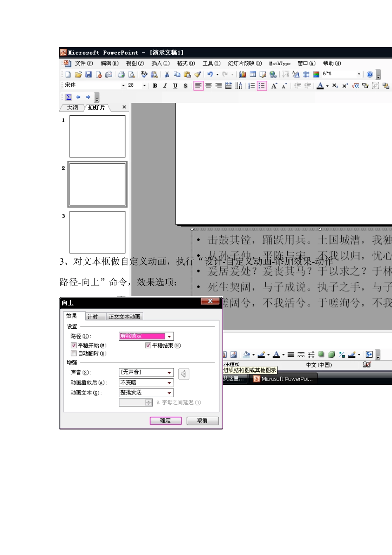This screenshot has height=555, width=392.
Task: Switch to the 大纲 pane tab
Action: pos(72,107)
